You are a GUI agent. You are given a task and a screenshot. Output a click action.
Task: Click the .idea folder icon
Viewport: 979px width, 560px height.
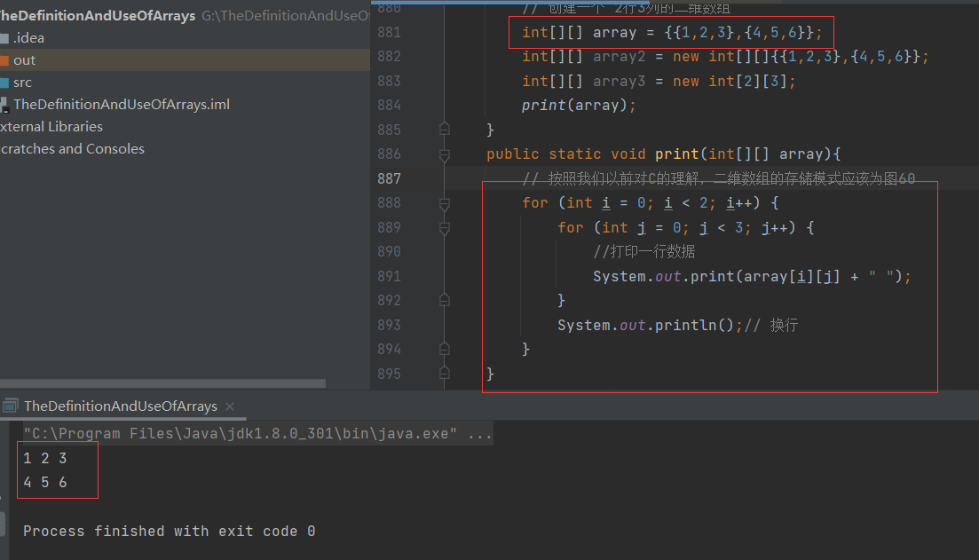point(4,38)
